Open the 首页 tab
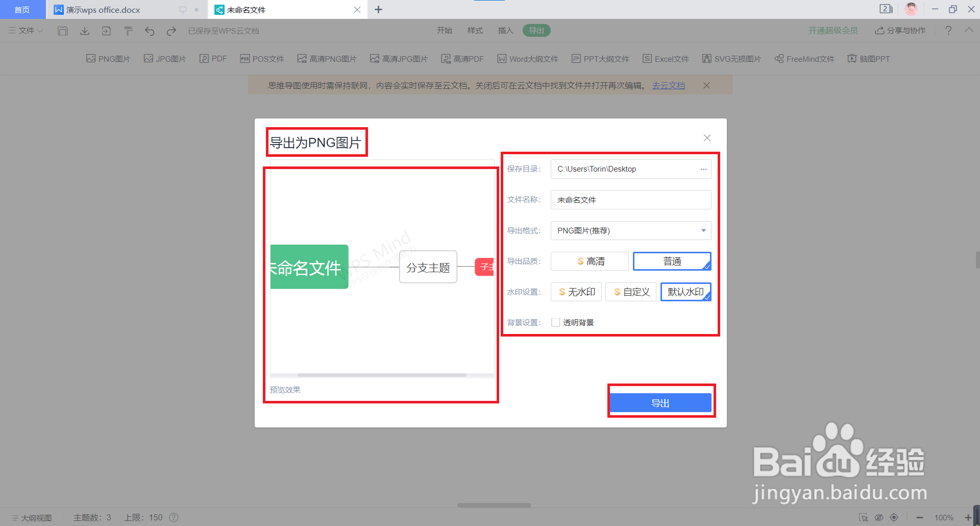 click(22, 10)
